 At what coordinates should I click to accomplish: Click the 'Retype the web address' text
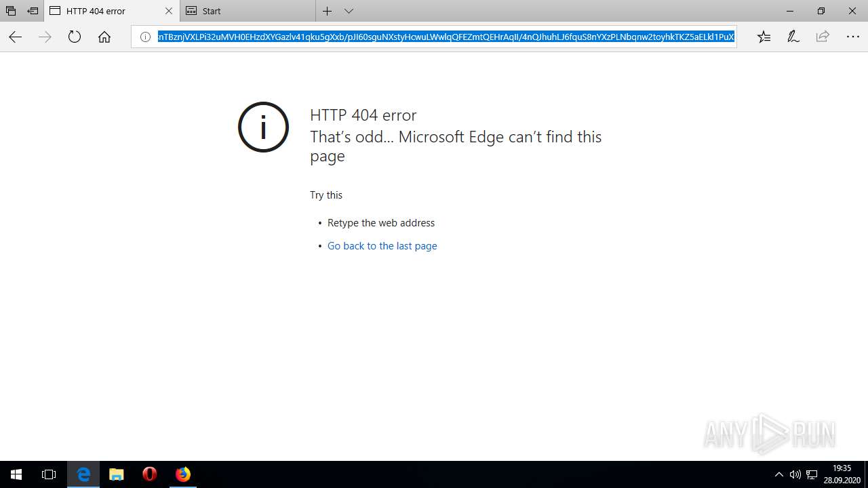[381, 223]
